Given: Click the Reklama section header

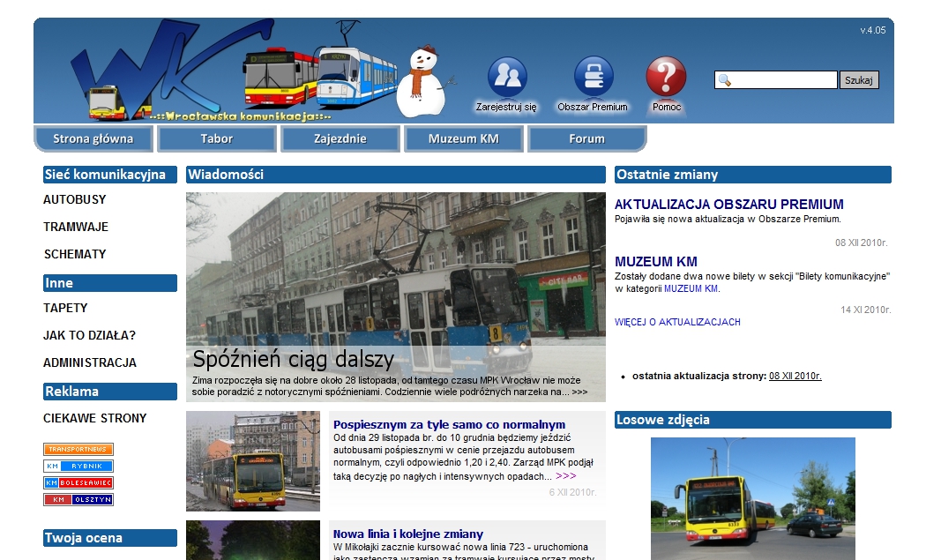Looking at the screenshot, I should point(110,392).
